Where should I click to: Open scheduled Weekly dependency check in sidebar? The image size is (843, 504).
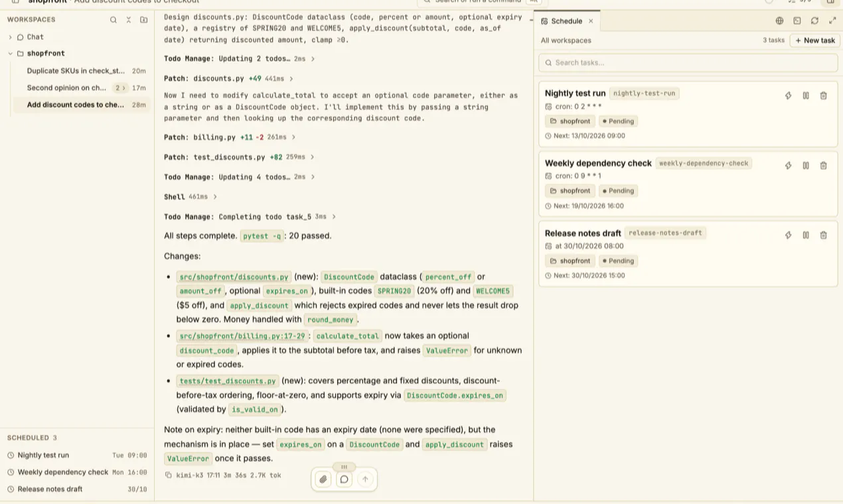(77, 472)
